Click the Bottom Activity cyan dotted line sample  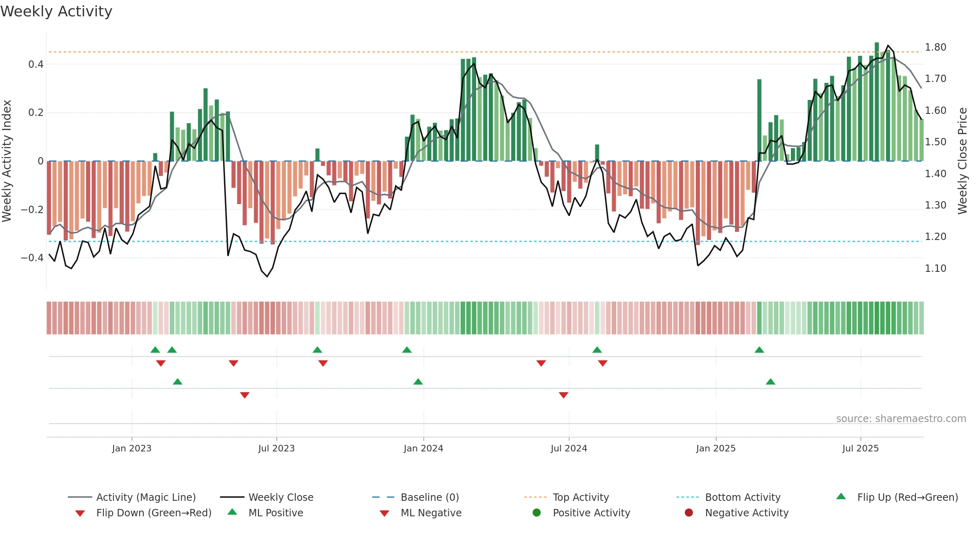point(688,497)
